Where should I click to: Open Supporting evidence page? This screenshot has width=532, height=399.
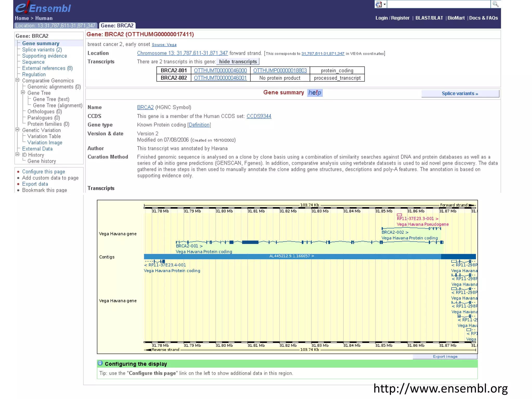pos(44,56)
